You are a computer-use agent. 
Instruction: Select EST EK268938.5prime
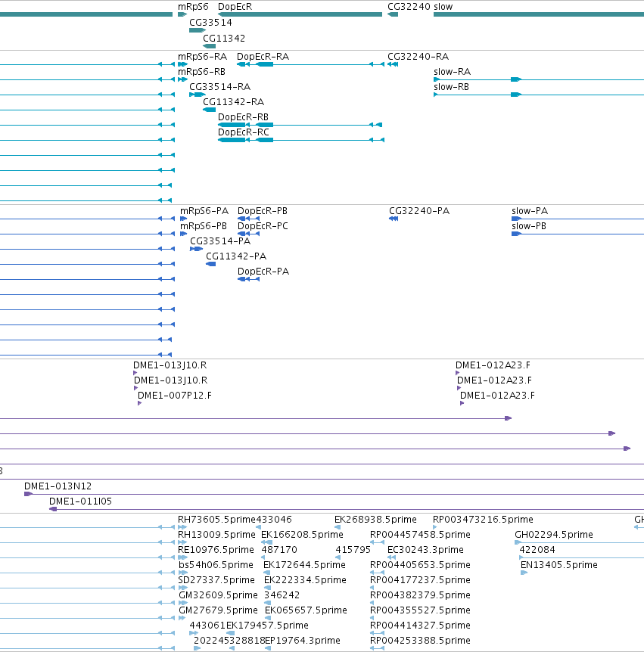375,520
